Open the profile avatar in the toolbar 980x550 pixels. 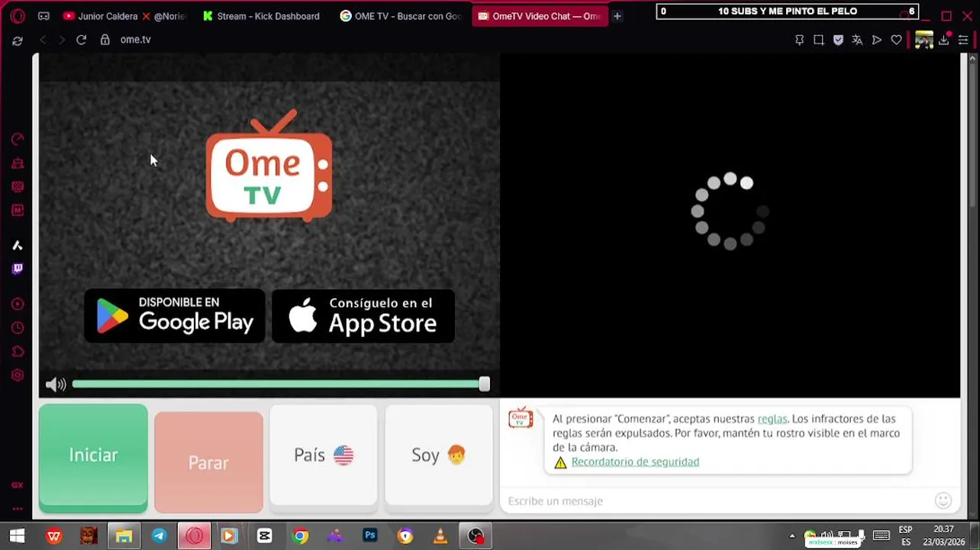tap(924, 40)
